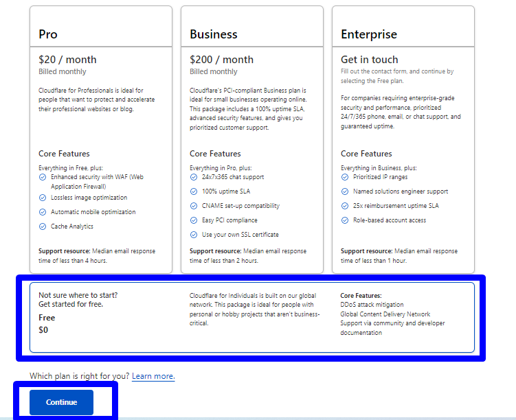This screenshot has height=420, width=516.
Task: Click checkmark icon beside CNAME set-up compatibility
Action: pyautogui.click(x=194, y=206)
